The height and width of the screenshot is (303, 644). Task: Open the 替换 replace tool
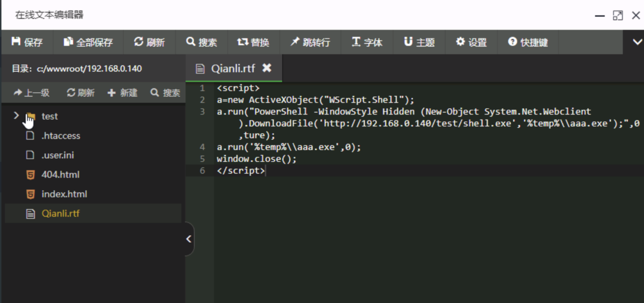pos(253,42)
